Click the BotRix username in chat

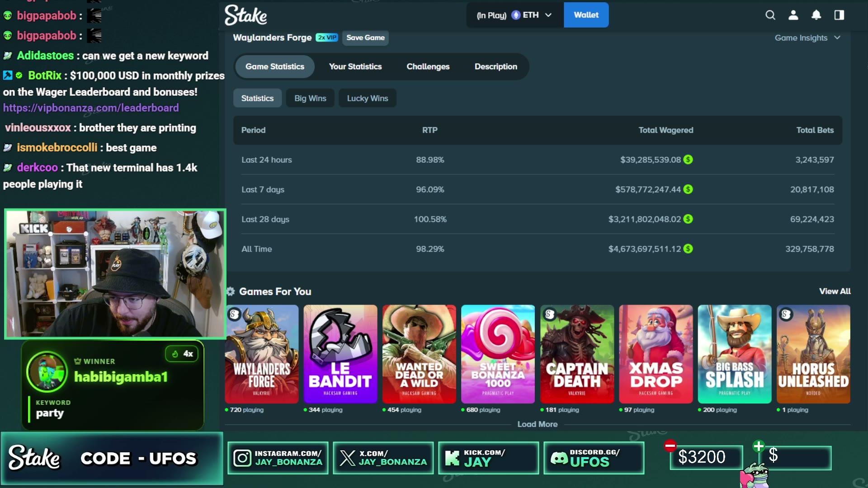coord(45,75)
